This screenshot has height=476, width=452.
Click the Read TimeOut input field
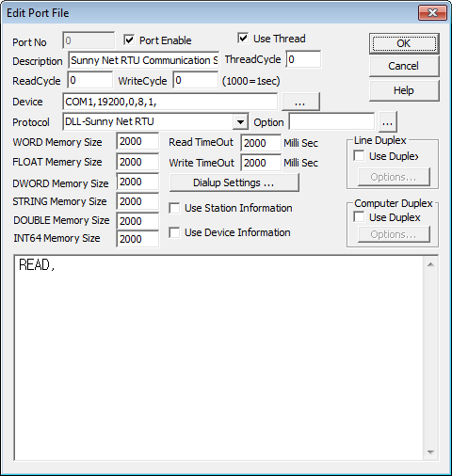click(x=261, y=143)
